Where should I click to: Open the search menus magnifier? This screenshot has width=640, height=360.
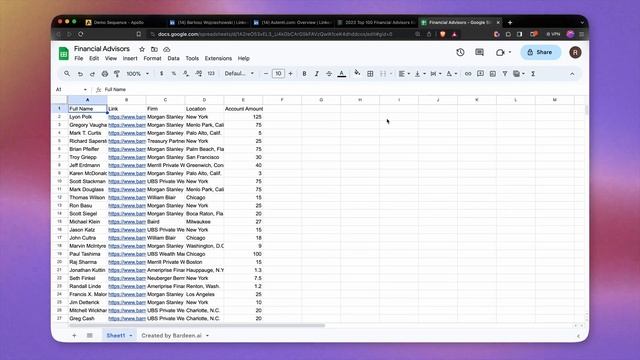tap(67, 73)
